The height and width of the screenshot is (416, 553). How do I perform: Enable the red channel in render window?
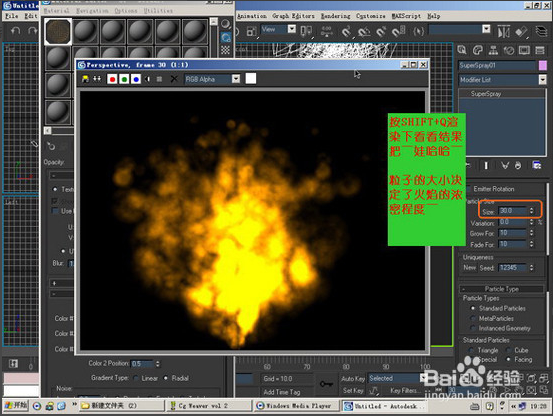(112, 79)
